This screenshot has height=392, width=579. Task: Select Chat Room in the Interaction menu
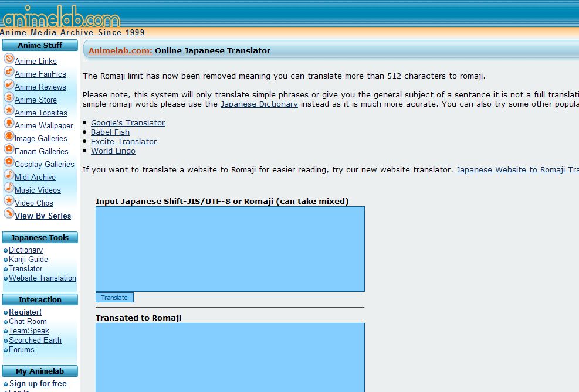[x=28, y=322]
